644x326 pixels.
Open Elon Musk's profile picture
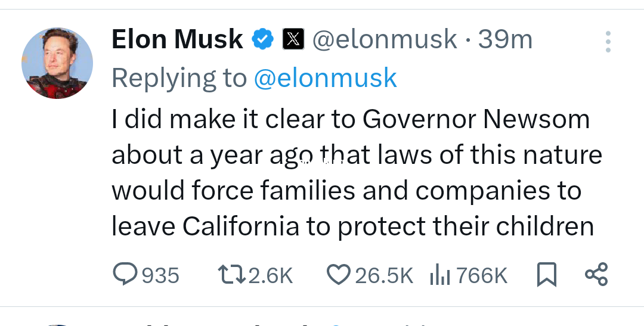tap(57, 63)
